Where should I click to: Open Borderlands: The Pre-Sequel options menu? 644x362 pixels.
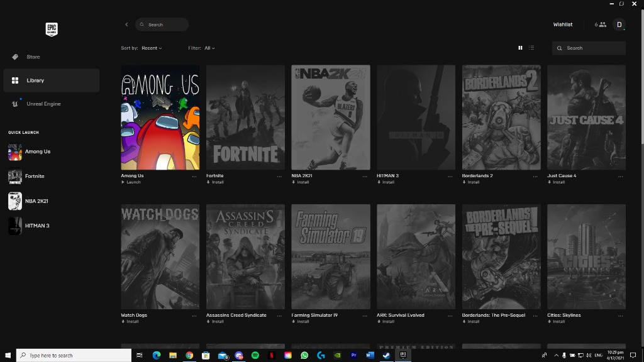point(535,316)
